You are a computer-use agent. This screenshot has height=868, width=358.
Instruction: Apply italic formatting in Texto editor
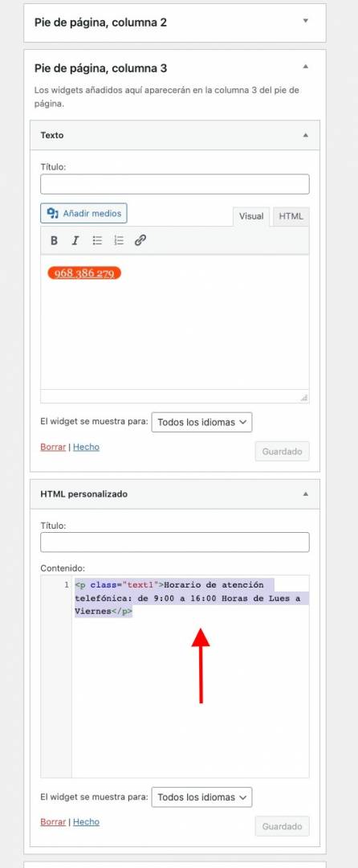coord(75,240)
